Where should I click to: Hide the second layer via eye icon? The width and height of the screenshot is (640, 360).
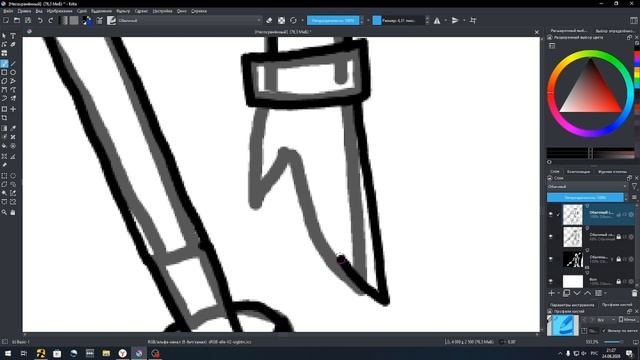[x=551, y=236]
